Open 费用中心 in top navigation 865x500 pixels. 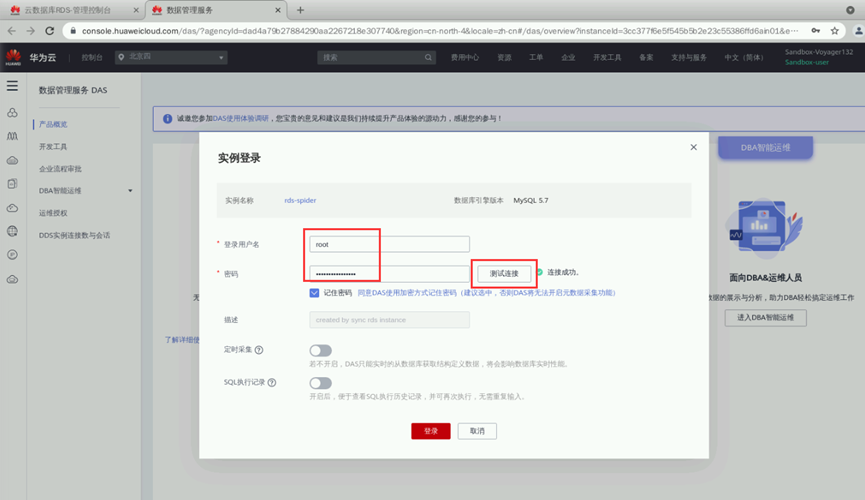pyautogui.click(x=464, y=57)
